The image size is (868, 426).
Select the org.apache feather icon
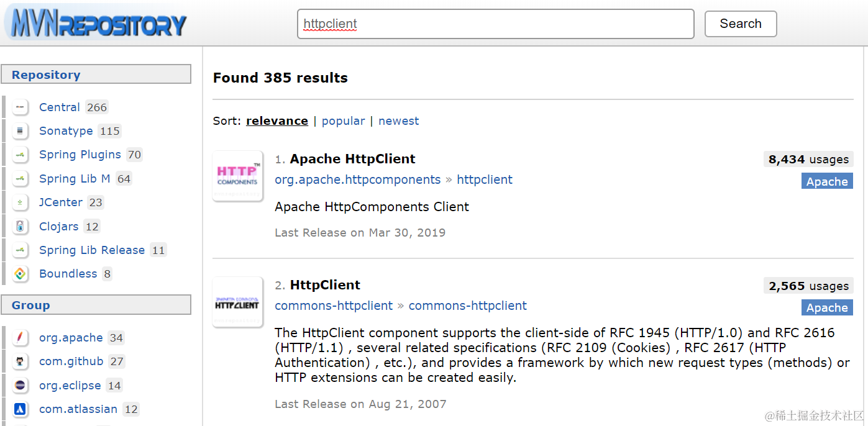point(21,338)
